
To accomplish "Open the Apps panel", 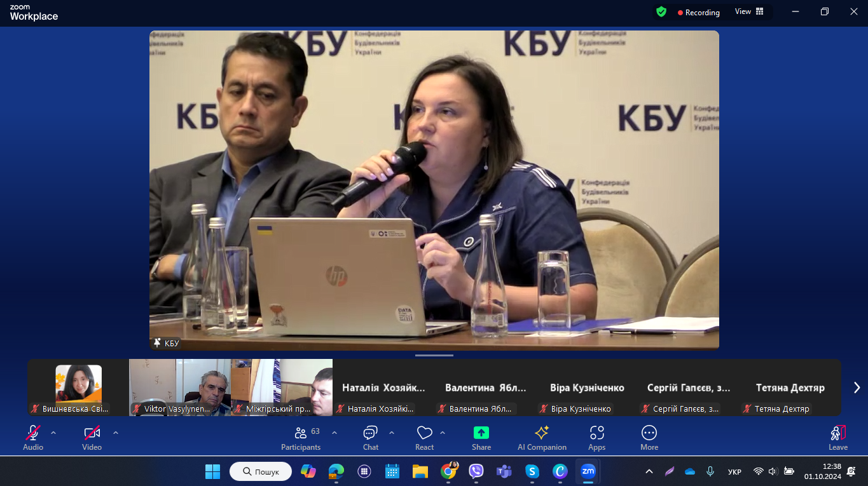I will point(596,438).
